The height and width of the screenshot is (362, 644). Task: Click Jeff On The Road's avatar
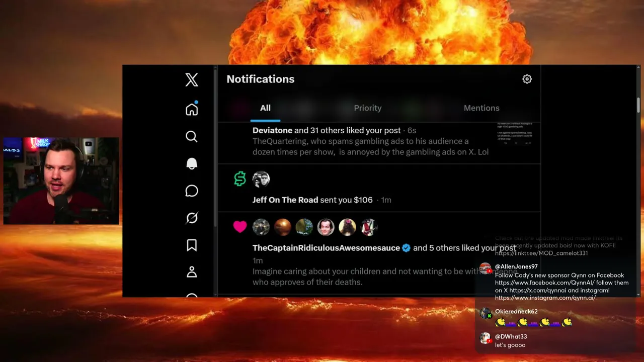pos(261,179)
